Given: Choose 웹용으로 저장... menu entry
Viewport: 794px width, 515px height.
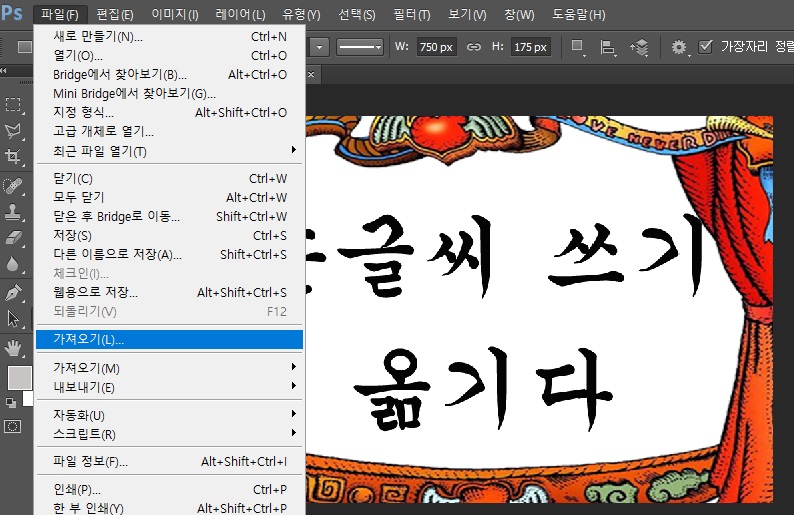Looking at the screenshot, I should coord(170,292).
